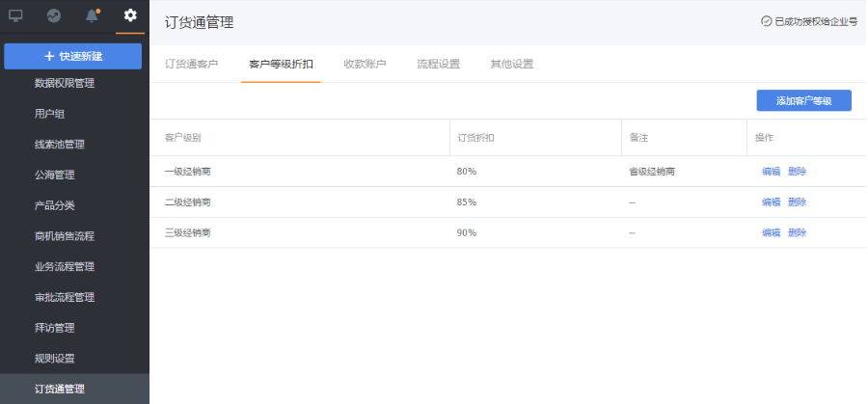
Task: Switch to the 客户等级折扣 tab
Action: 282,65
